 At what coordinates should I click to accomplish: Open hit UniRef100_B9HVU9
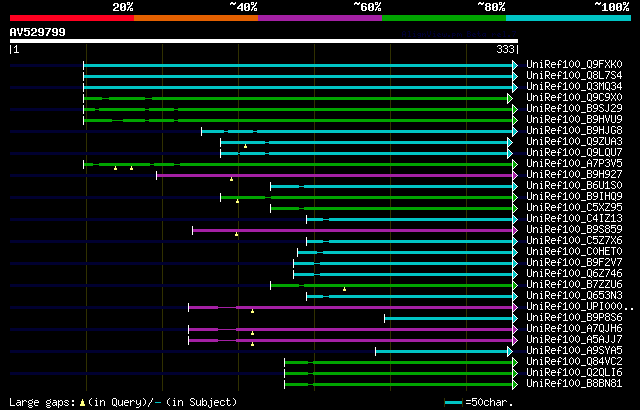(574, 120)
